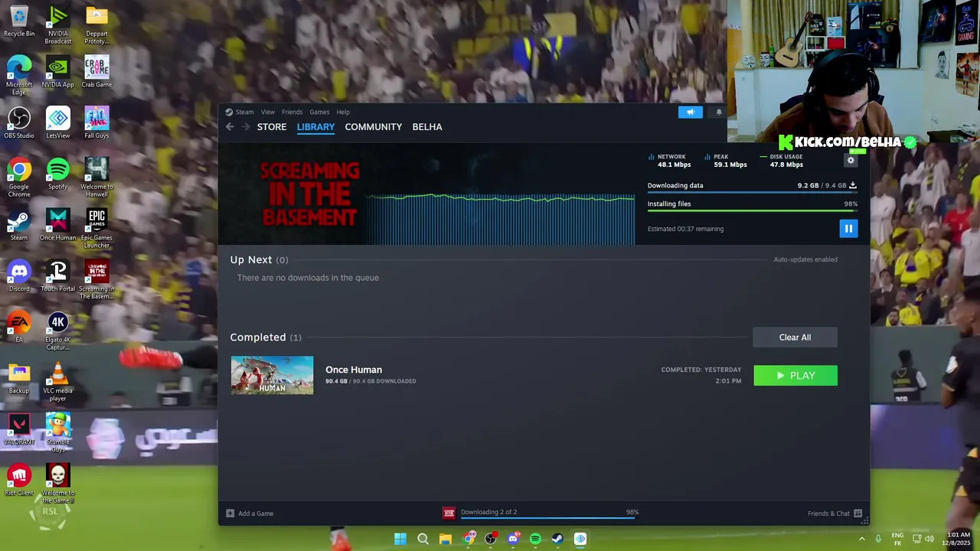Screen dimensions: 980x551
Task: Click the bottom download progress bar
Action: (548, 519)
